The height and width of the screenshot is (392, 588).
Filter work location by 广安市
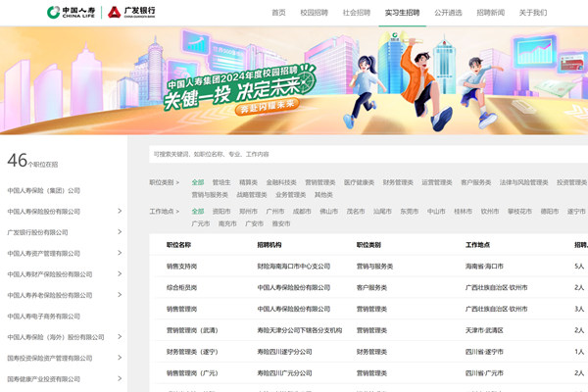pos(254,223)
